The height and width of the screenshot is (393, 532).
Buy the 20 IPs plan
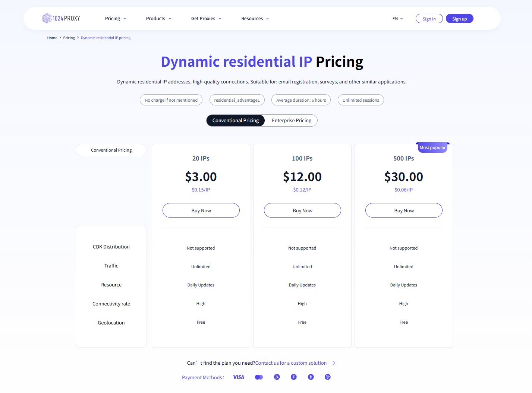(x=201, y=210)
